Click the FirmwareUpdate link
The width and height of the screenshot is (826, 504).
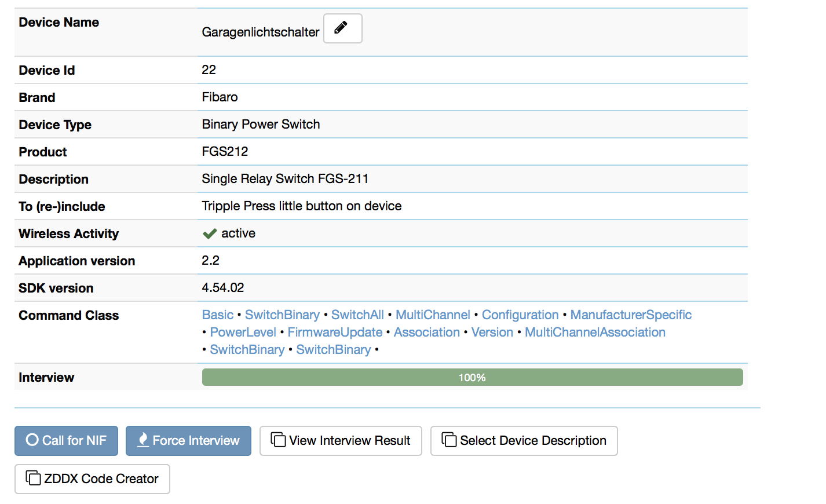click(335, 333)
